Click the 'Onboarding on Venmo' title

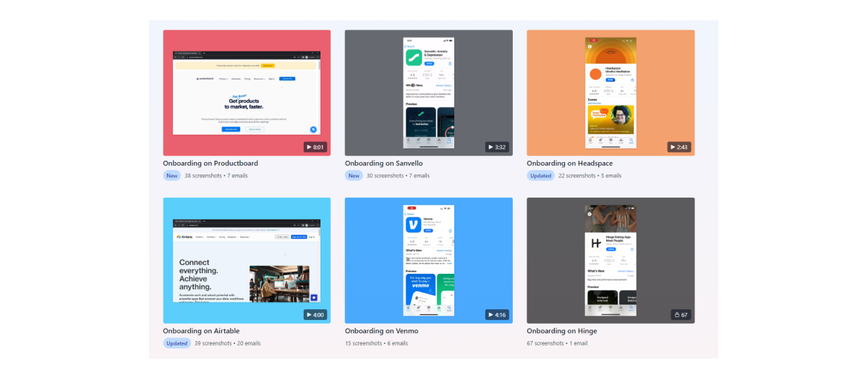pyautogui.click(x=381, y=331)
